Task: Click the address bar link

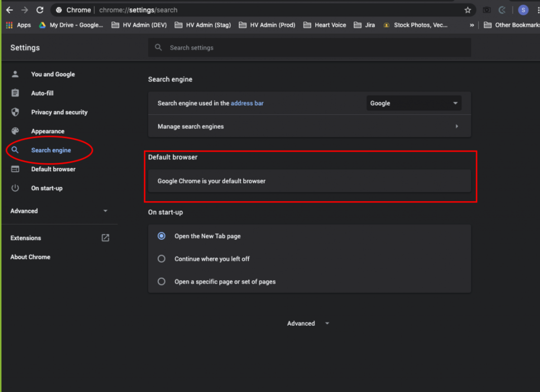Action: (247, 103)
